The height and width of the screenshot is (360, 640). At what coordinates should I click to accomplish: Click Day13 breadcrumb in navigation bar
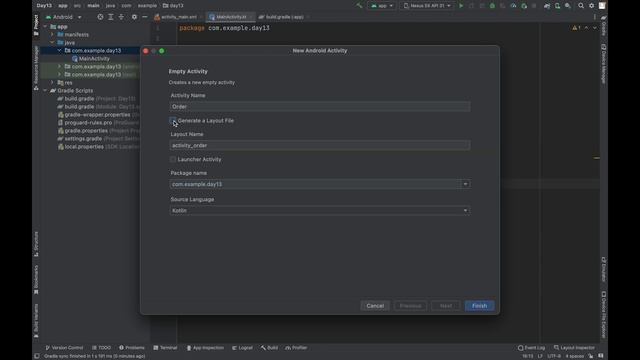tap(44, 6)
